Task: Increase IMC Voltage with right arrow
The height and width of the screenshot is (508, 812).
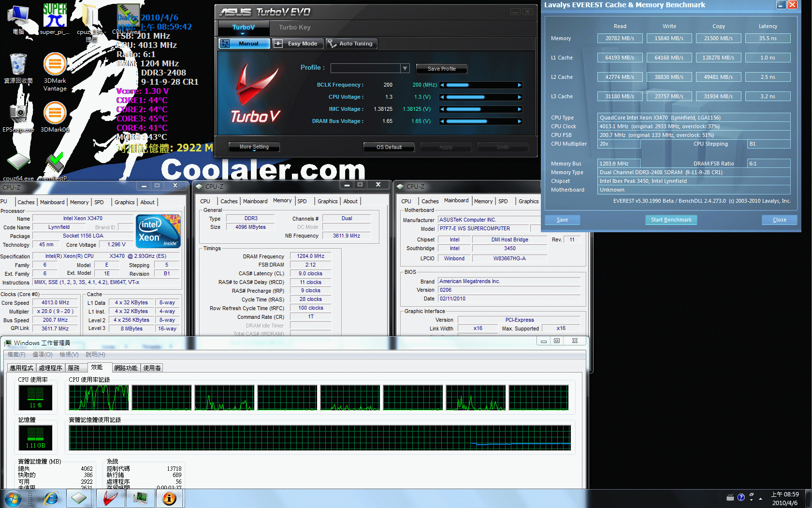Action: pyautogui.click(x=520, y=109)
